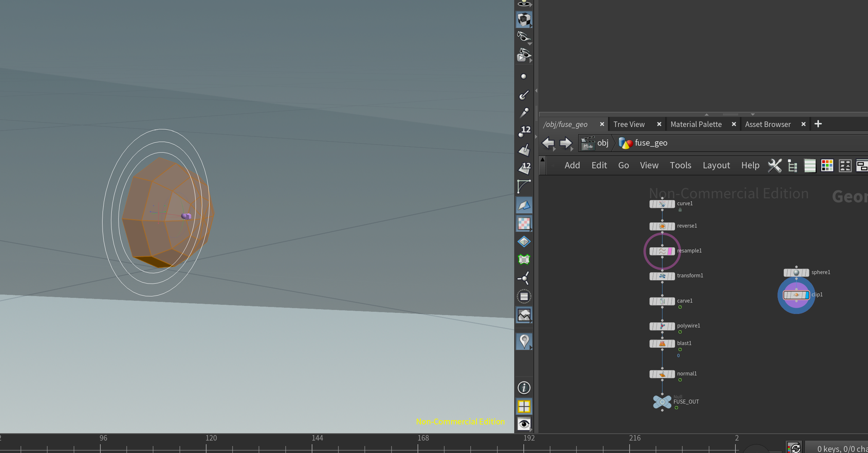
Task: Toggle display point numbers icon
Action: coord(524,131)
